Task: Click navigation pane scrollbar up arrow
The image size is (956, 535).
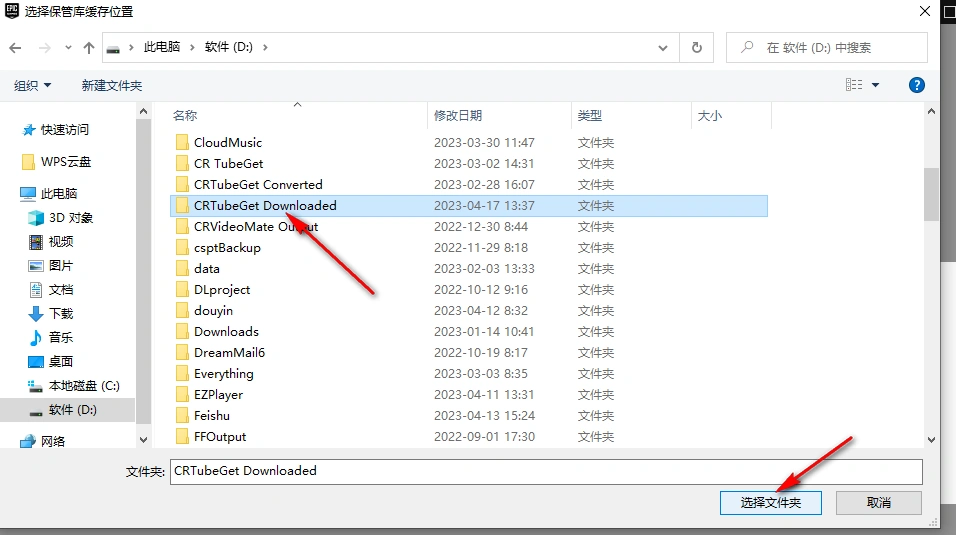Action: [143, 112]
